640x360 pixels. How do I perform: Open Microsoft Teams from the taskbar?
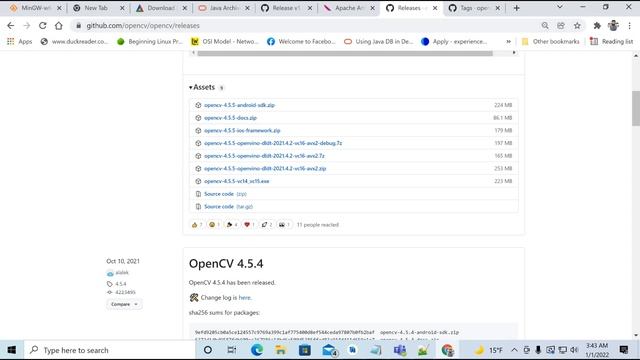[x=400, y=350]
